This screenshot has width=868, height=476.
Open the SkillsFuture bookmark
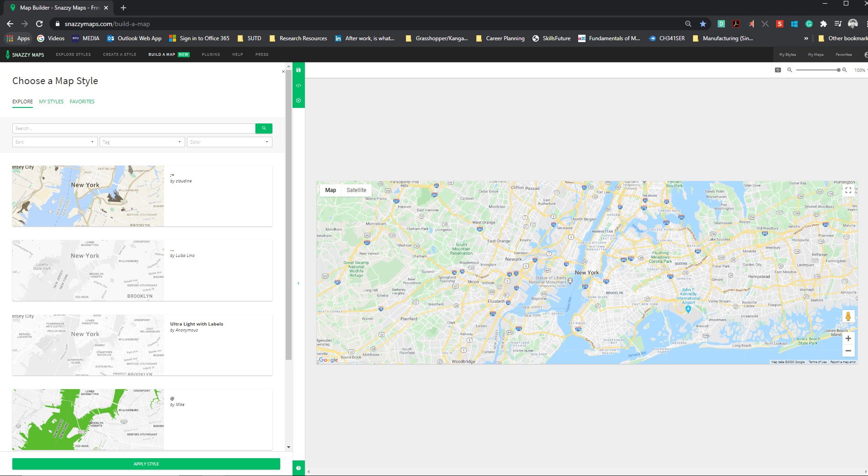[551, 38]
